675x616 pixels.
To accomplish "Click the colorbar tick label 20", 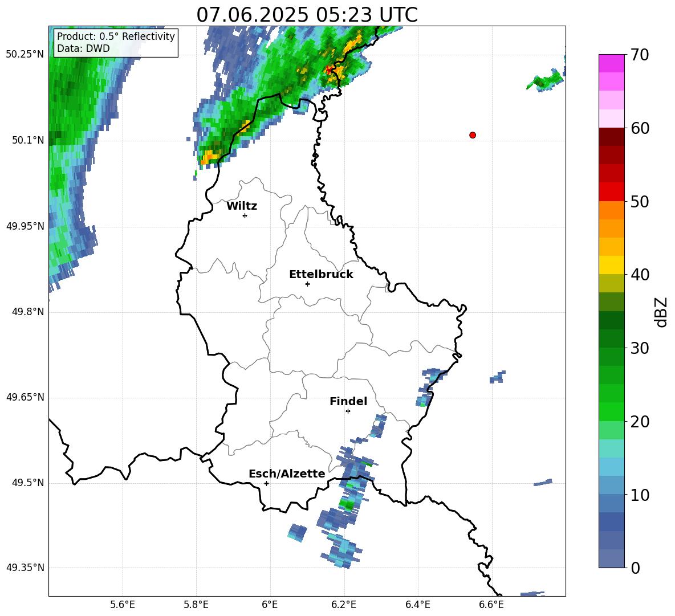I will click(640, 422).
